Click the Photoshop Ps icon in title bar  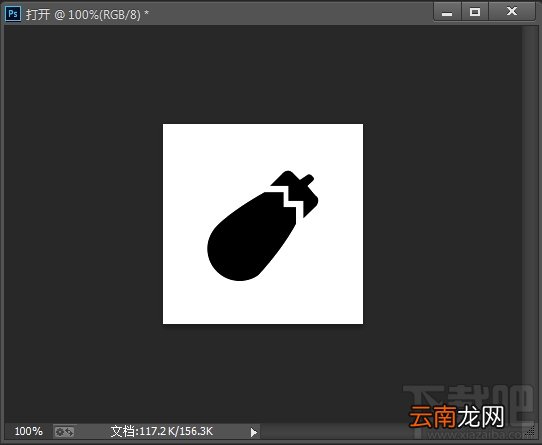coord(13,14)
